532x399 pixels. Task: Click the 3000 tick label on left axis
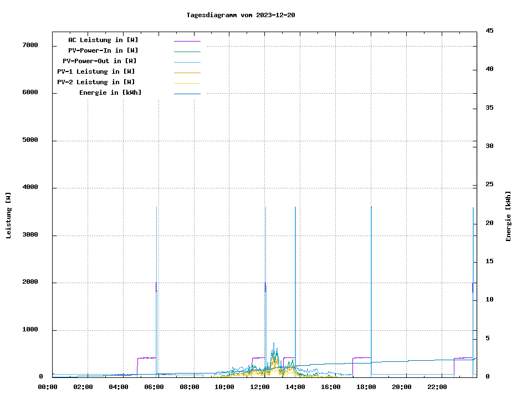30,236
